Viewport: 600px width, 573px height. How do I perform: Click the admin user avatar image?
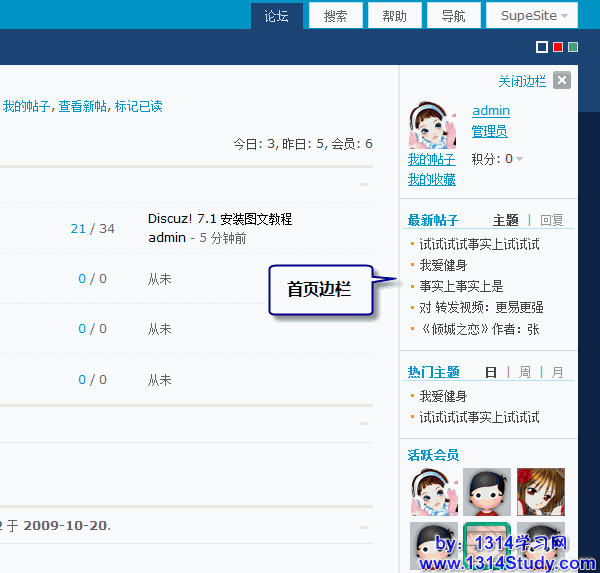pos(432,125)
